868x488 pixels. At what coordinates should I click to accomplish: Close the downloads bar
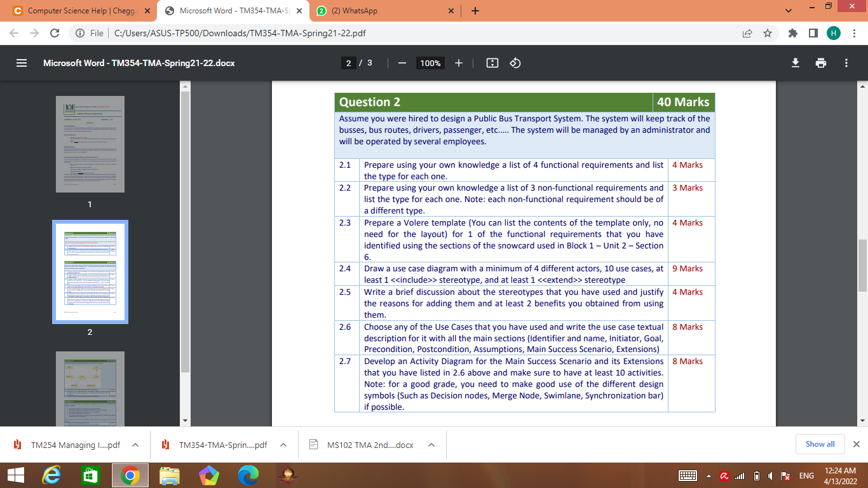857,444
